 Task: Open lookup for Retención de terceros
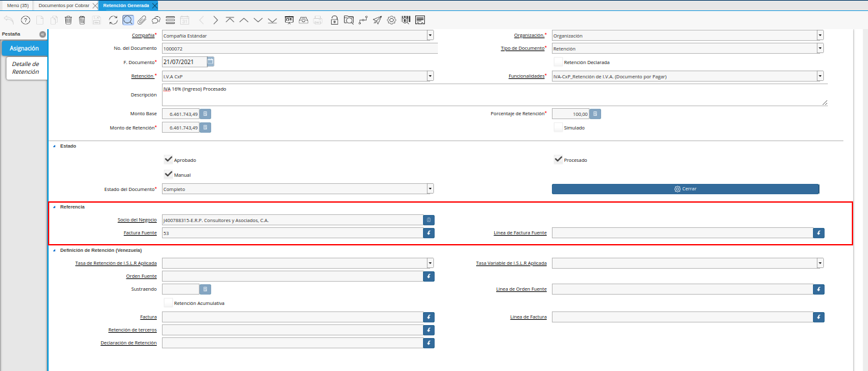pos(429,330)
